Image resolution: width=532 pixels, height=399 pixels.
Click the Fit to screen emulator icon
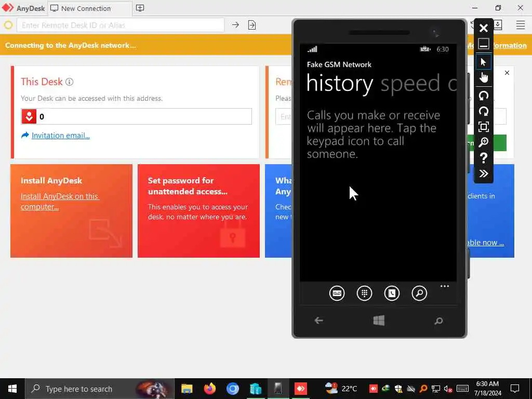(484, 127)
